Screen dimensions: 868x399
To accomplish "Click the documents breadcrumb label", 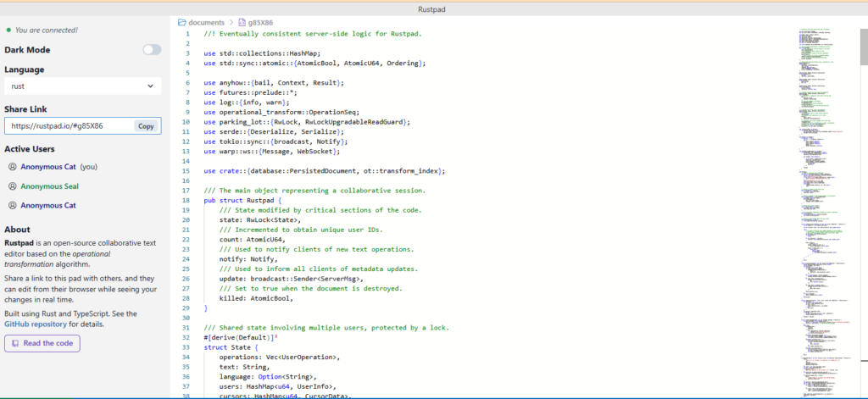I will tap(207, 23).
